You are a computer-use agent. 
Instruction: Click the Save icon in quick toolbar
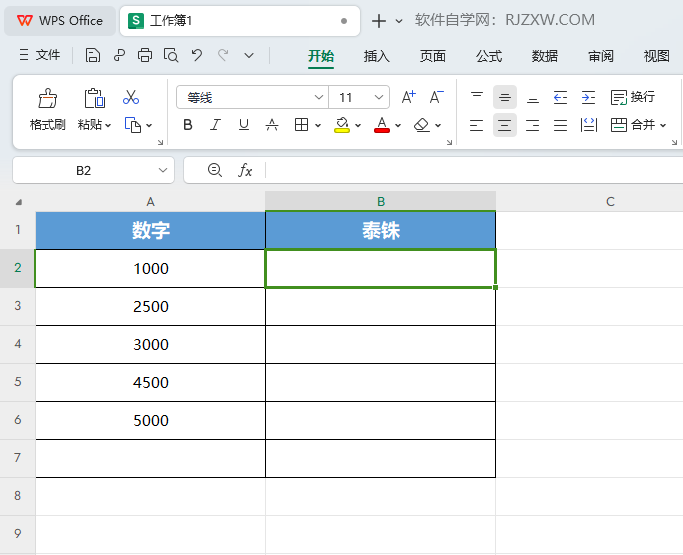coord(92,55)
